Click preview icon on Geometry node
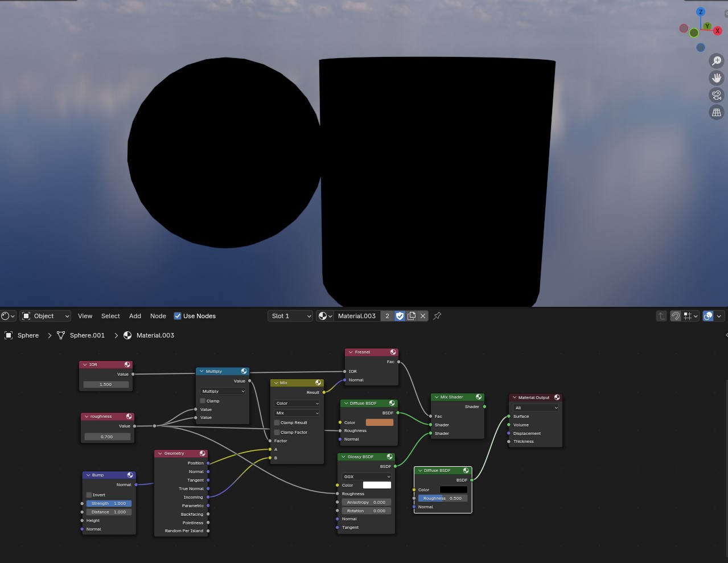This screenshot has height=563, width=728. [x=202, y=453]
